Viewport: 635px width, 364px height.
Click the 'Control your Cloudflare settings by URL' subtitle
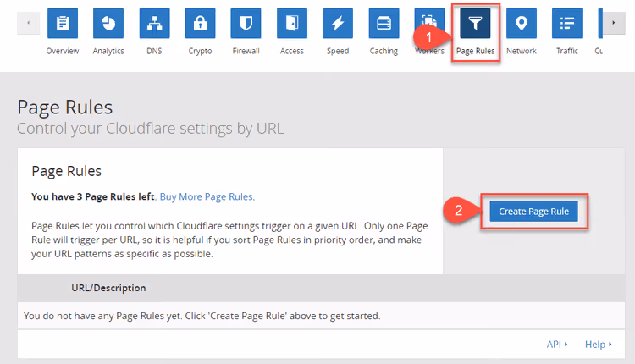[150, 129]
